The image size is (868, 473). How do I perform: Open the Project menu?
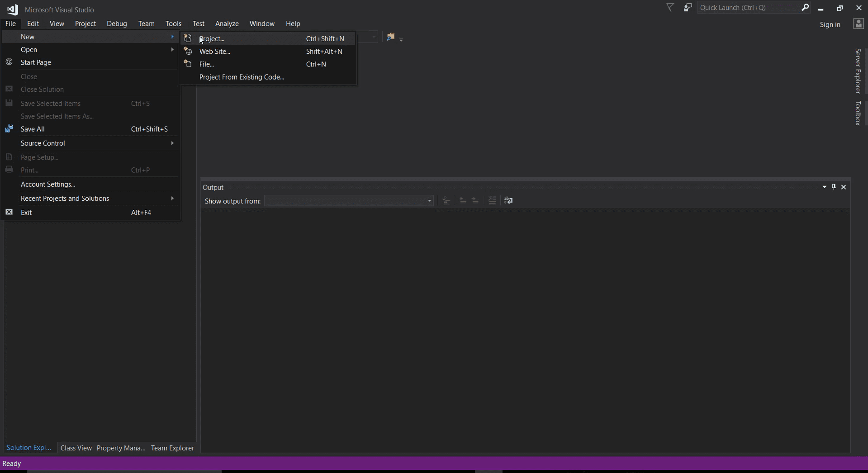coord(85,24)
